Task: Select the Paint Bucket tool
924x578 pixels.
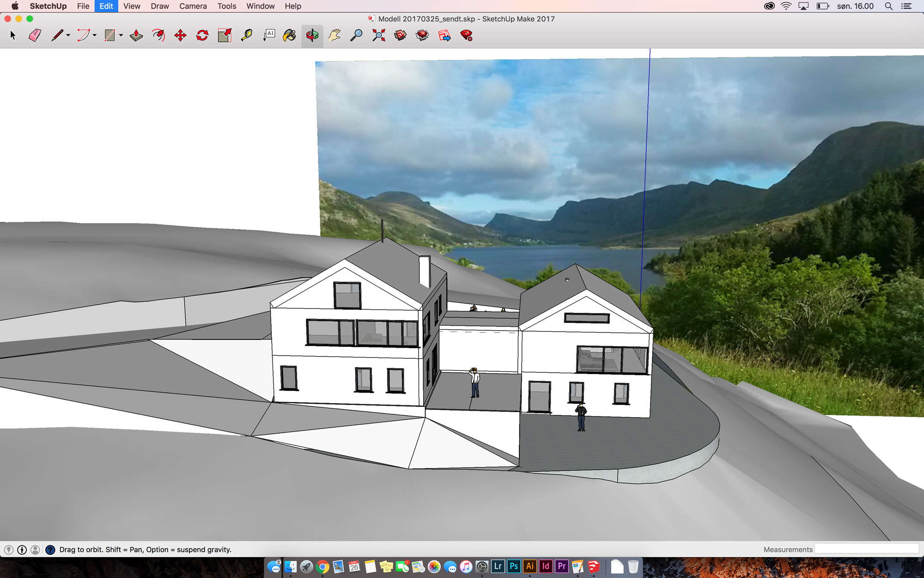Action: coord(290,36)
